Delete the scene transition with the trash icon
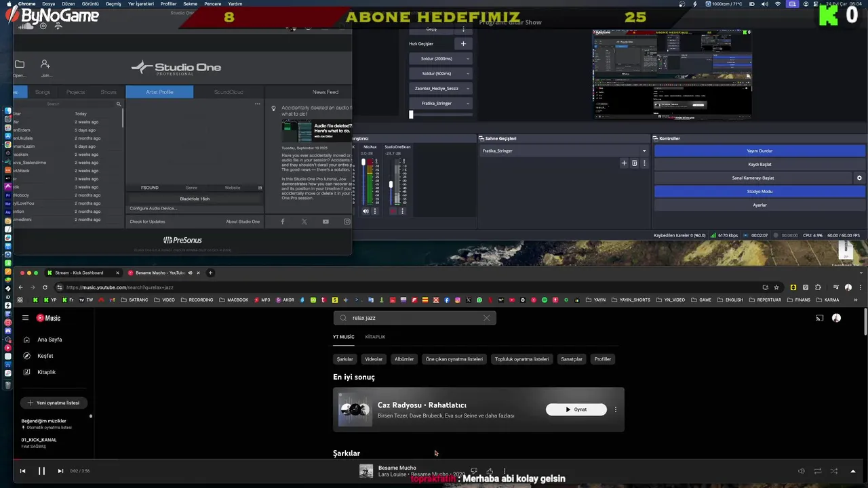868x488 pixels. pos(635,163)
